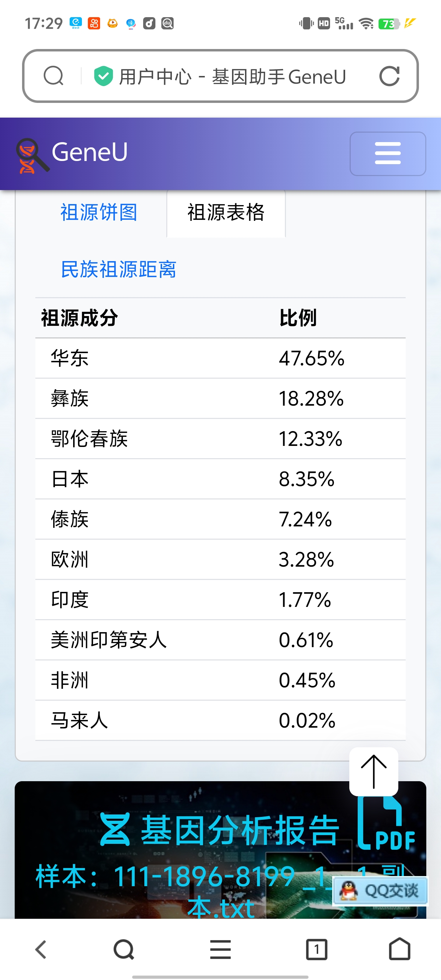Screen dimensions: 441x980
Task: Tap the scroll-to-top arrow button
Action: 374,771
